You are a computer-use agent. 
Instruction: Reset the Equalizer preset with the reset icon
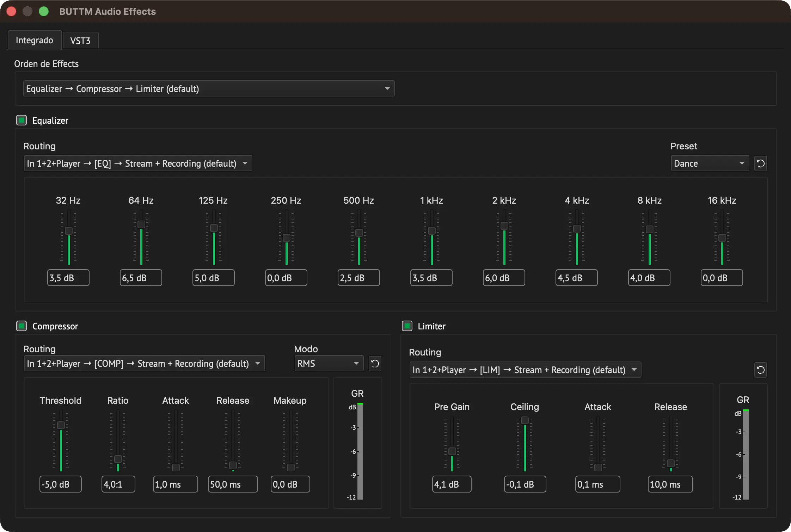point(760,163)
